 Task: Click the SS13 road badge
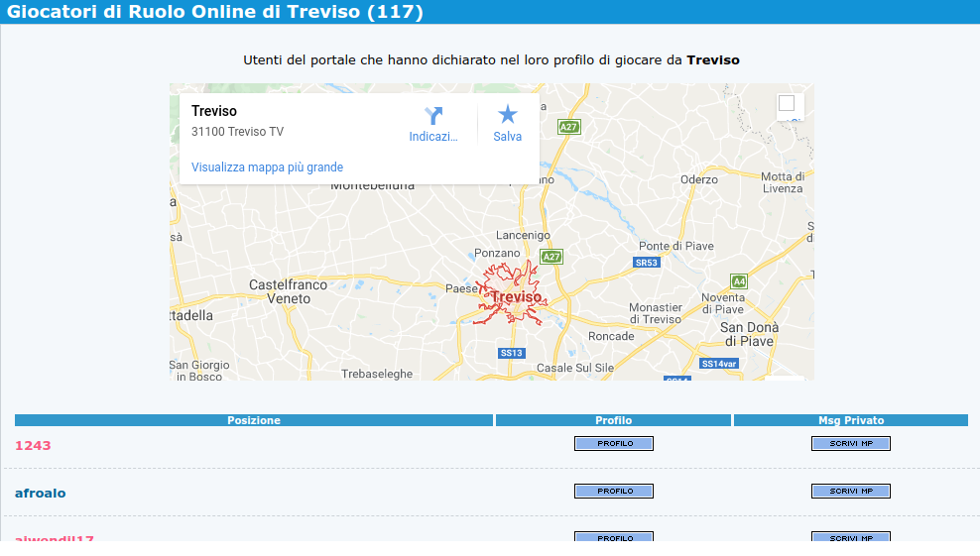511,353
